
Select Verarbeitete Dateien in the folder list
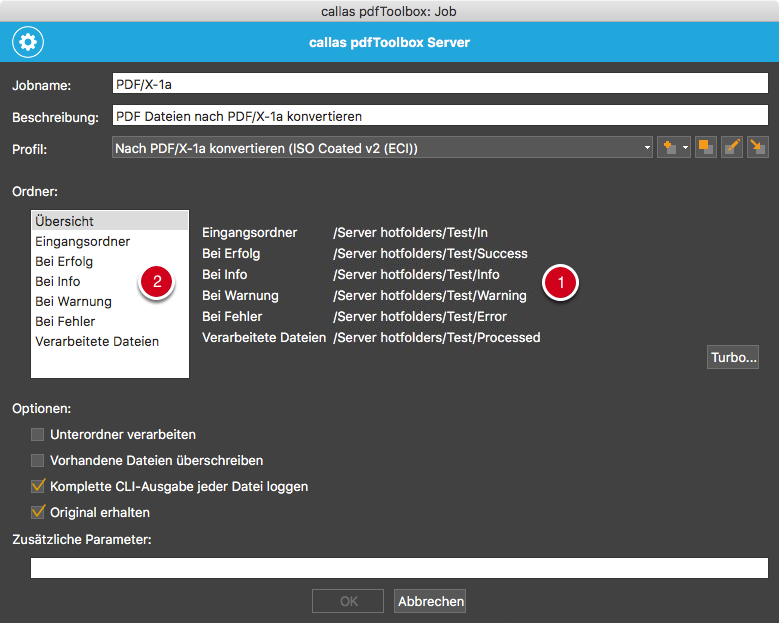tap(110, 341)
